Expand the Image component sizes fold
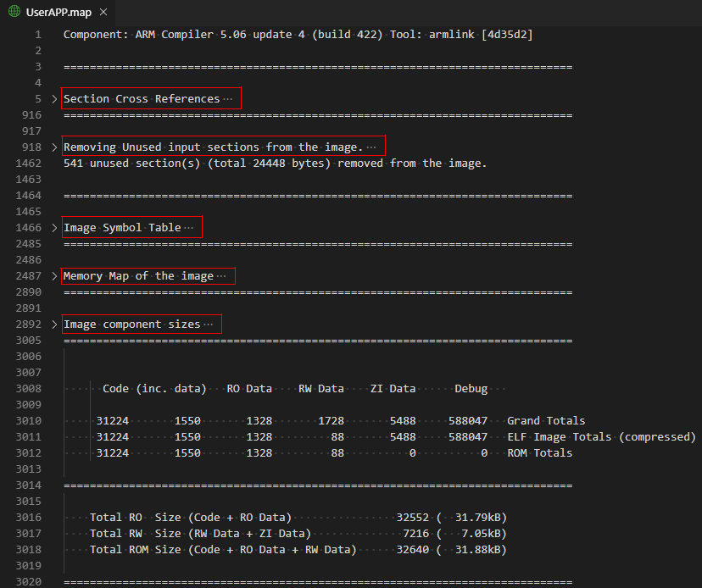 pos(54,325)
